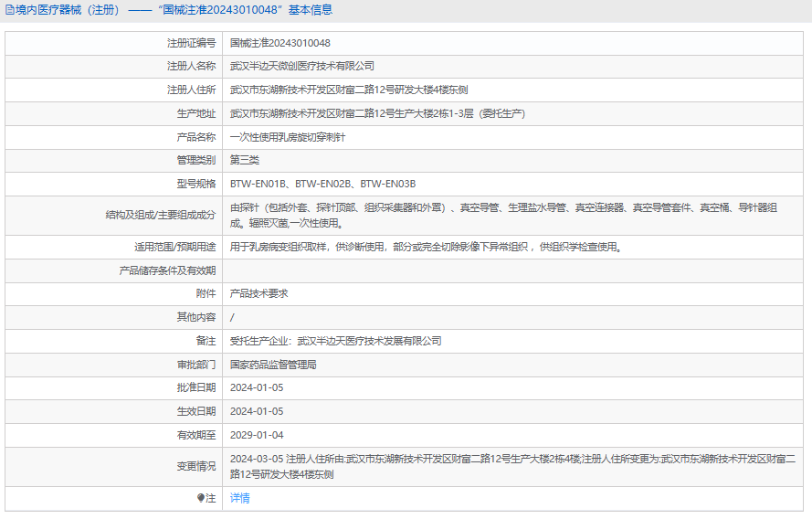Click the small icon beside 注 label
Screen dimensions: 812x519
(202, 498)
